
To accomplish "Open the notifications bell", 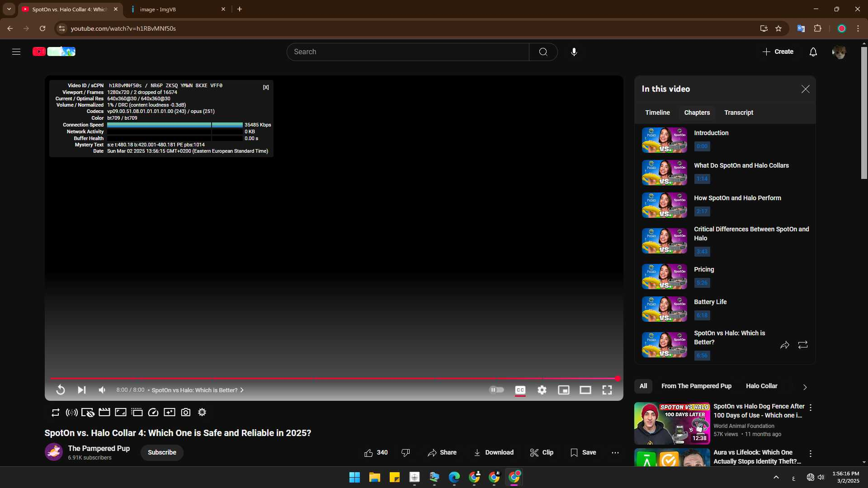I will (x=813, y=52).
